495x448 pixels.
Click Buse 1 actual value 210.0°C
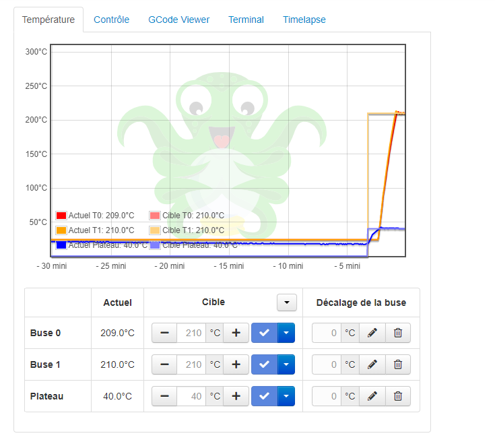(x=117, y=364)
